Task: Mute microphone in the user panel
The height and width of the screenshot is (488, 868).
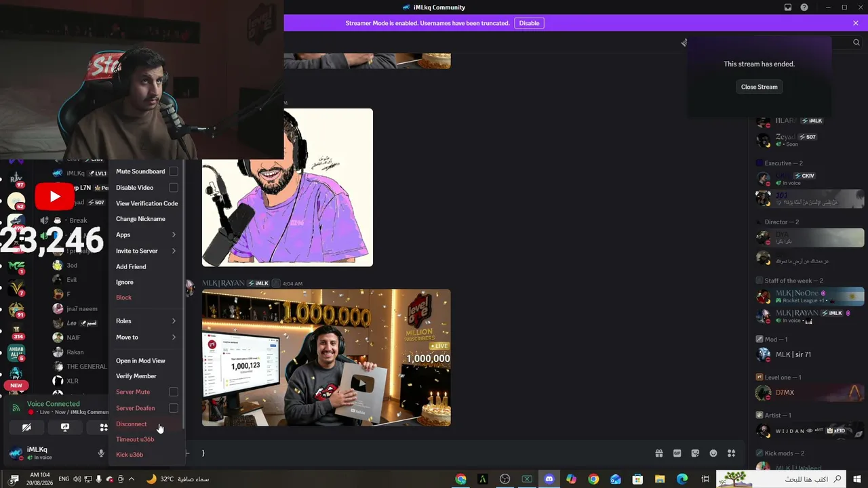Action: 101,453
